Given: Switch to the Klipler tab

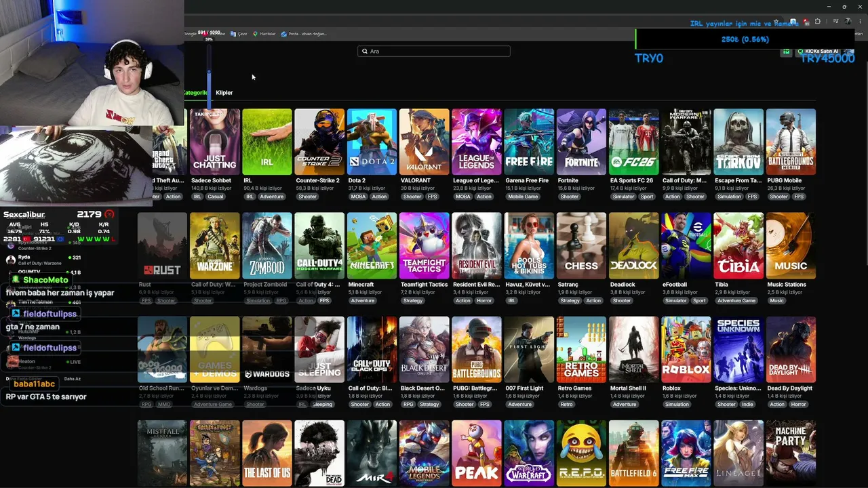Looking at the screenshot, I should click(x=224, y=93).
